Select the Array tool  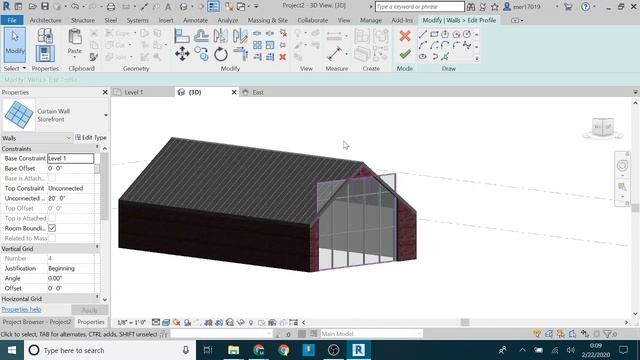(257, 45)
